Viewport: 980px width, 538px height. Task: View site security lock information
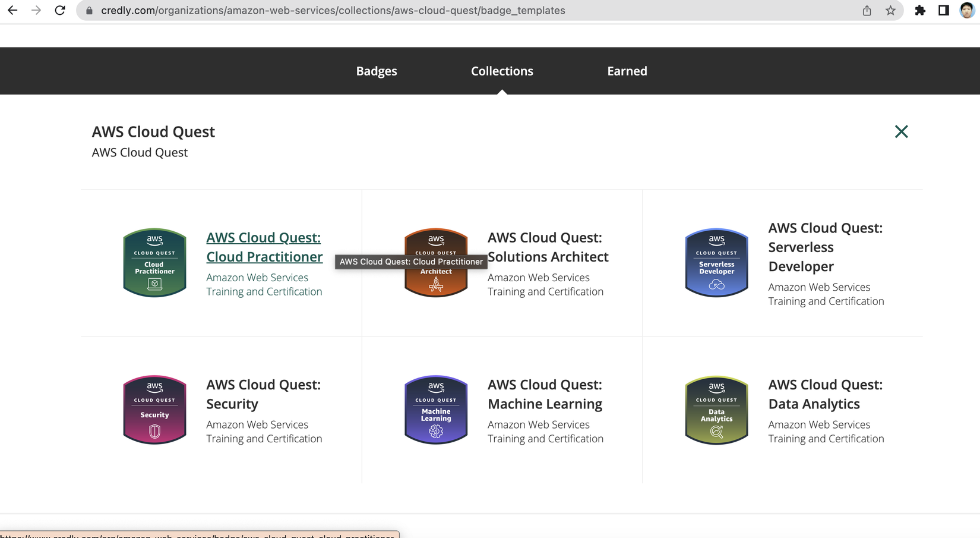[89, 11]
